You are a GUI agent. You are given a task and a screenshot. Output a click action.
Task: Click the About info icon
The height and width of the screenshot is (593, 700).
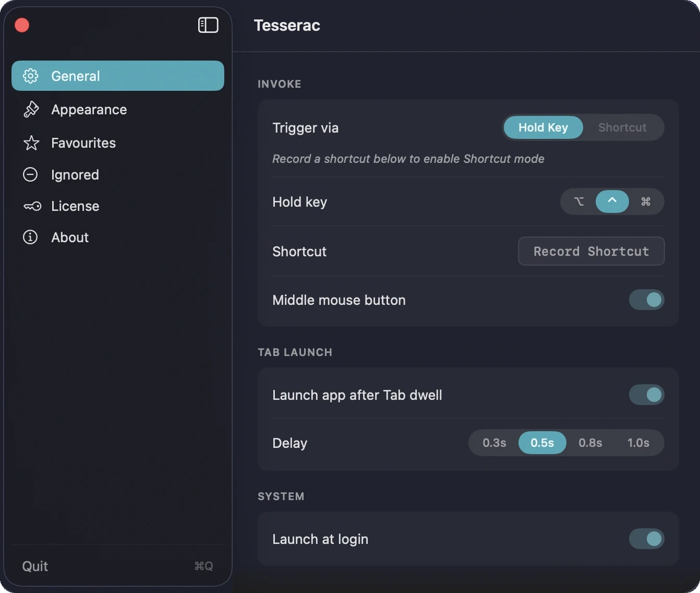tap(30, 237)
